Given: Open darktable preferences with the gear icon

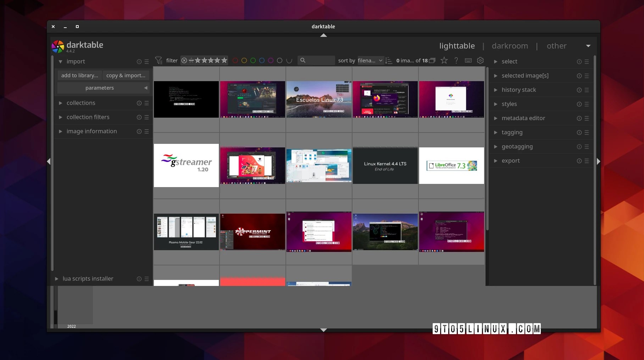Looking at the screenshot, I should [x=481, y=60].
